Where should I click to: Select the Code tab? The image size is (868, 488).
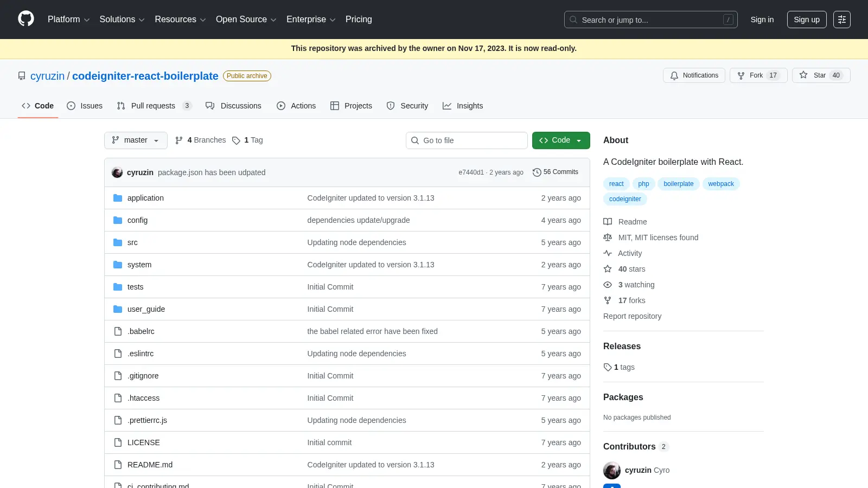pyautogui.click(x=38, y=106)
